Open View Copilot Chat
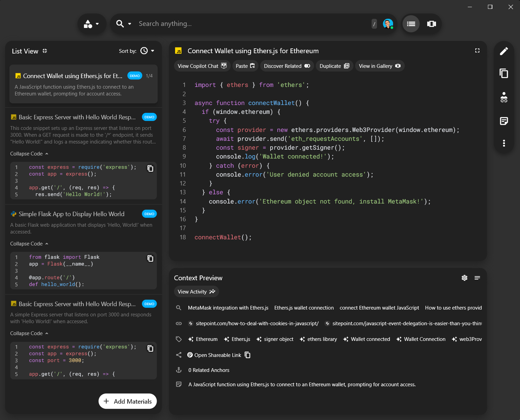 [x=202, y=66]
